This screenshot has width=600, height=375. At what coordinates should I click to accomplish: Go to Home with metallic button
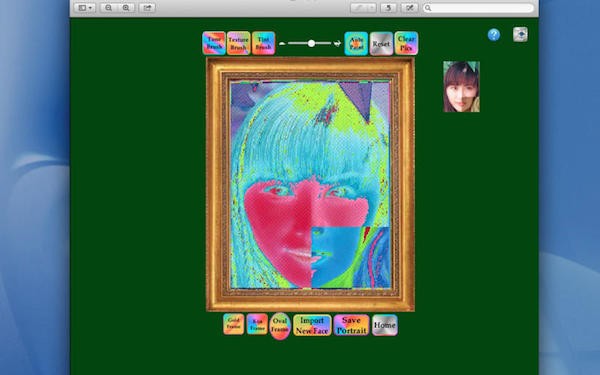[x=385, y=325]
